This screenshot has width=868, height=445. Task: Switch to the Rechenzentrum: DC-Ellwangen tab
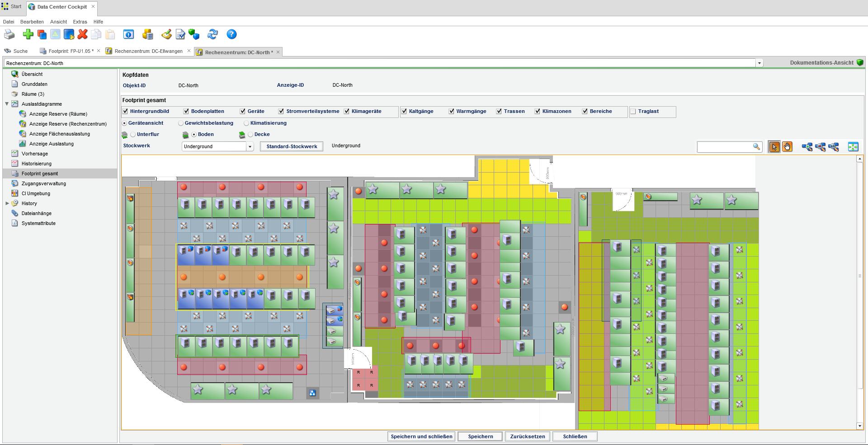[148, 52]
